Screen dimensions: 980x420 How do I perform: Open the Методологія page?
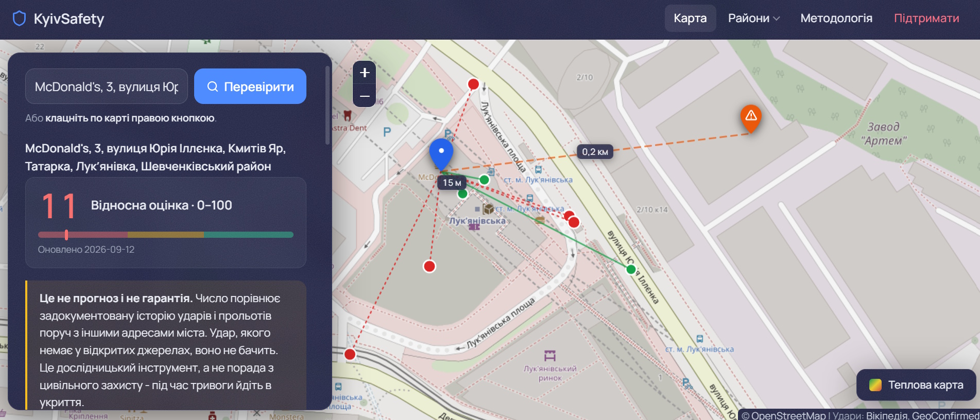point(836,19)
